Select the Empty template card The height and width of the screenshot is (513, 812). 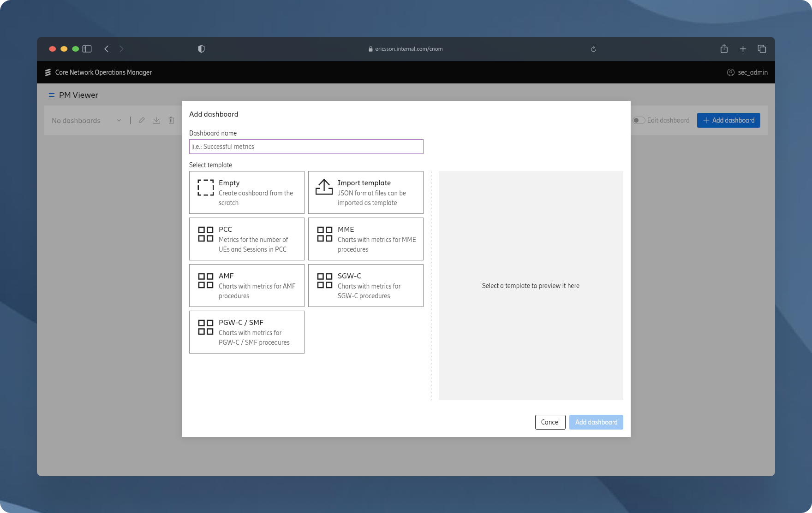246,192
